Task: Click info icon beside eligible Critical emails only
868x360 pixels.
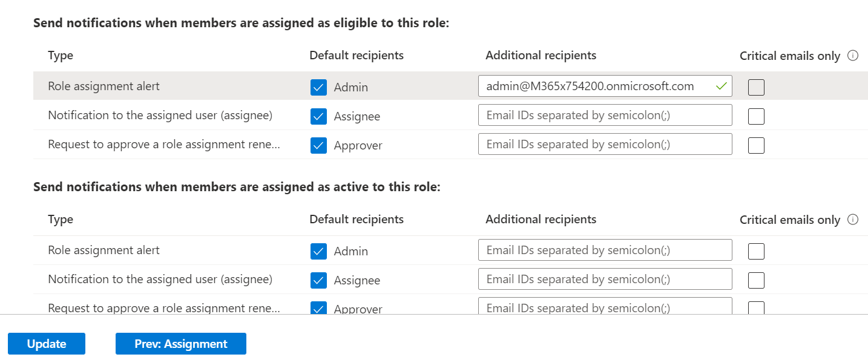Action: pyautogui.click(x=853, y=56)
